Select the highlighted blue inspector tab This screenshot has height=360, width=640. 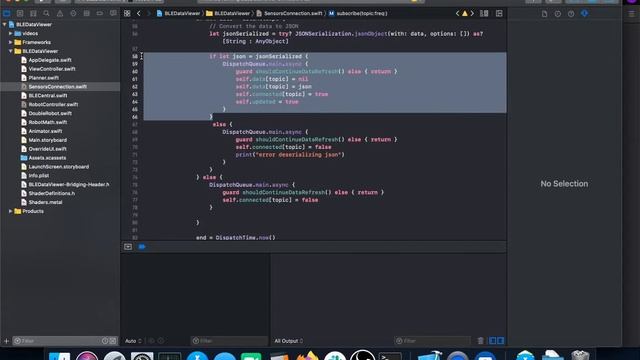pyautogui.click(x=584, y=13)
